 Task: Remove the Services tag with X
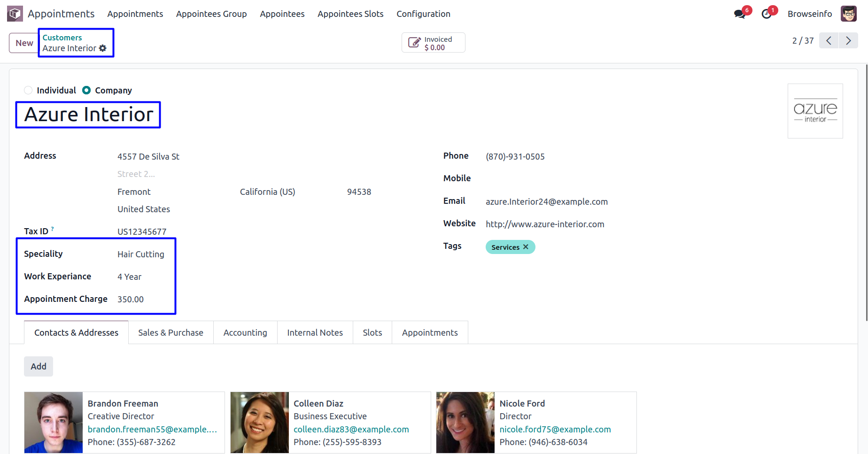click(526, 247)
